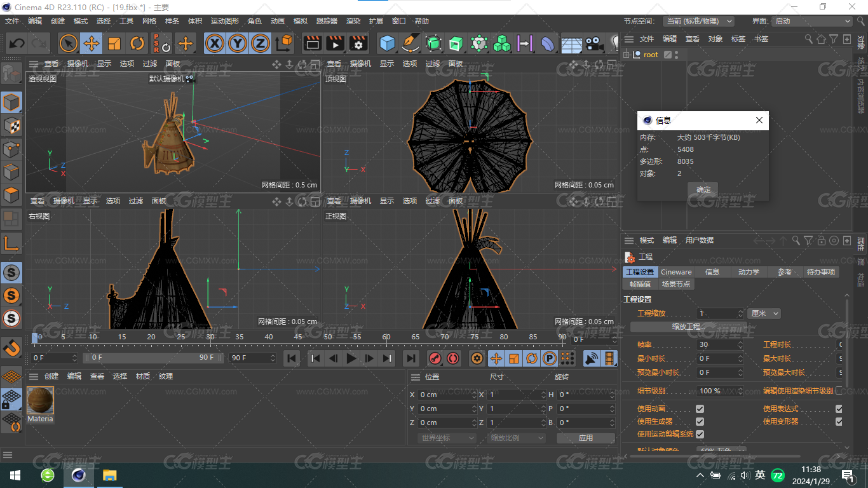The height and width of the screenshot is (488, 868).
Task: Toggle the 使用变形器 checkbox
Action: coord(839,421)
